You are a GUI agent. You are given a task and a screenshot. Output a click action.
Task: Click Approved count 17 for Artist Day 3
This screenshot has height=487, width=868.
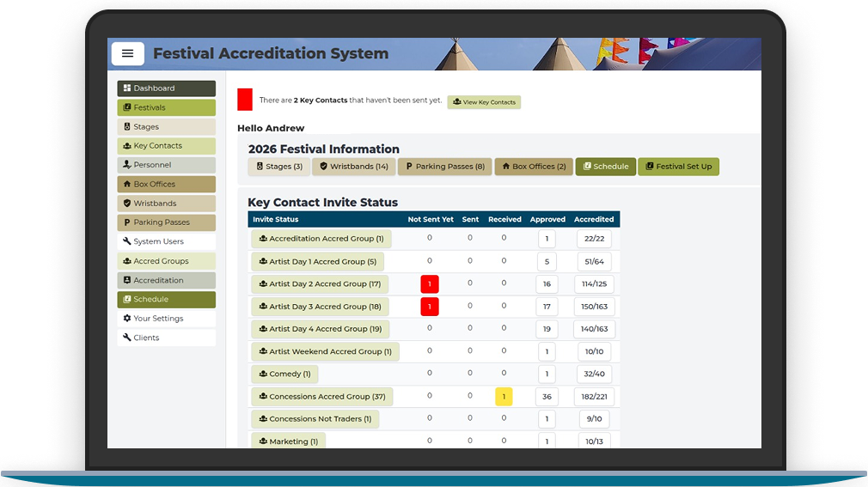click(547, 307)
